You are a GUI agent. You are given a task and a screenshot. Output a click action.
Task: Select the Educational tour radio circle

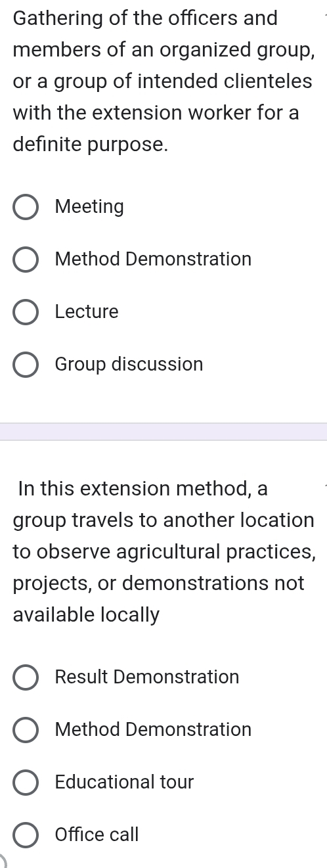pos(26,783)
